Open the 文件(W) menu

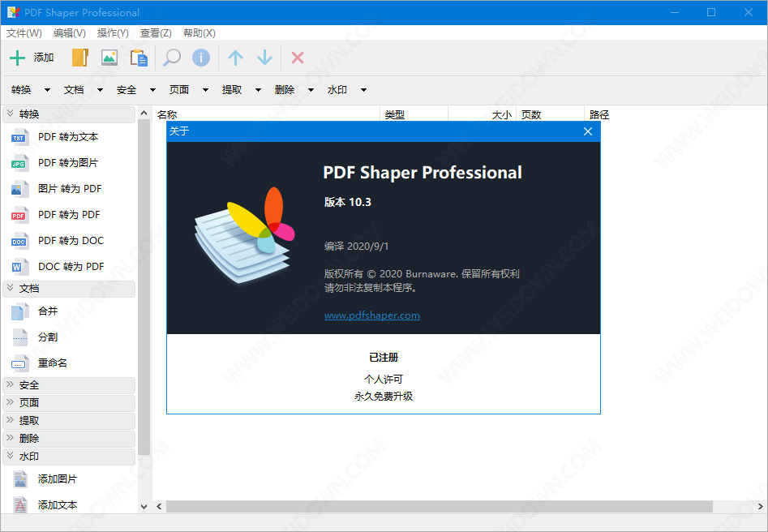pyautogui.click(x=24, y=33)
